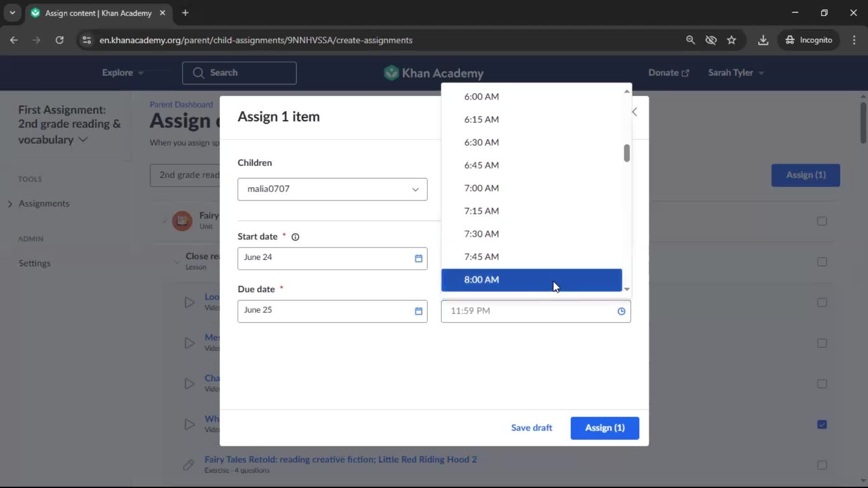
Task: Collapse the Close reading lesson
Action: point(177,262)
